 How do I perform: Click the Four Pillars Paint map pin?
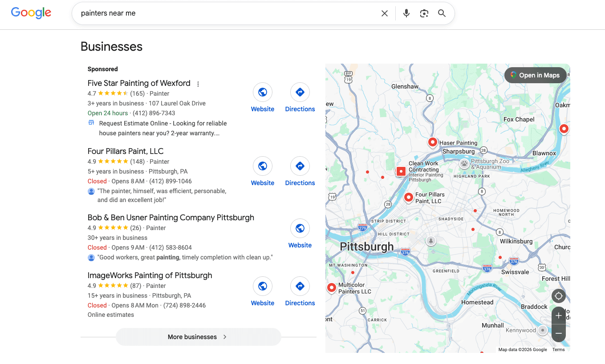(408, 198)
